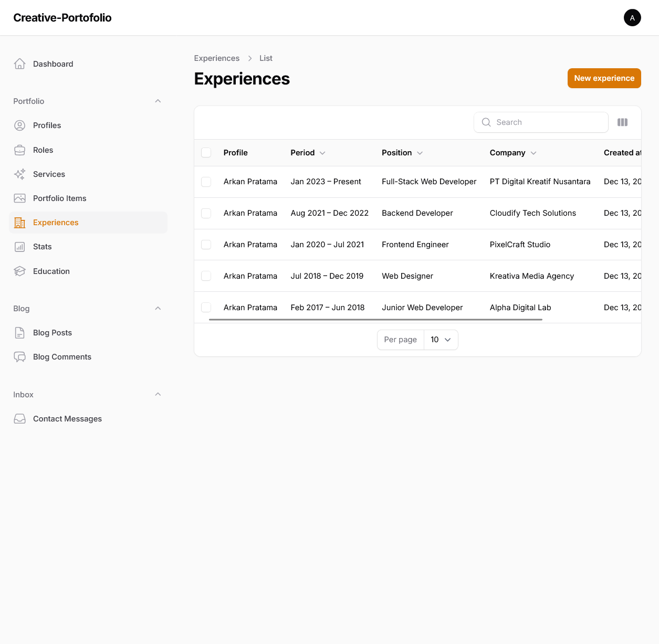Click the Education graduation cap icon
This screenshot has height=644, width=659.
[x=19, y=271]
